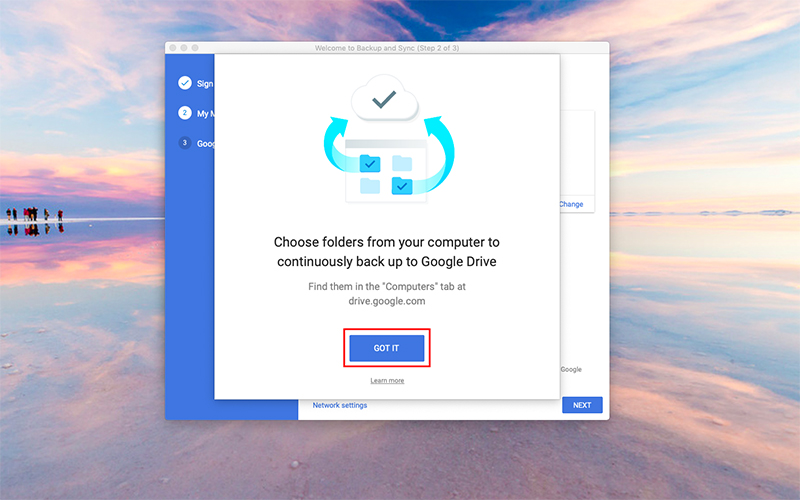
Task: Click the GOT IT button
Action: tap(387, 348)
